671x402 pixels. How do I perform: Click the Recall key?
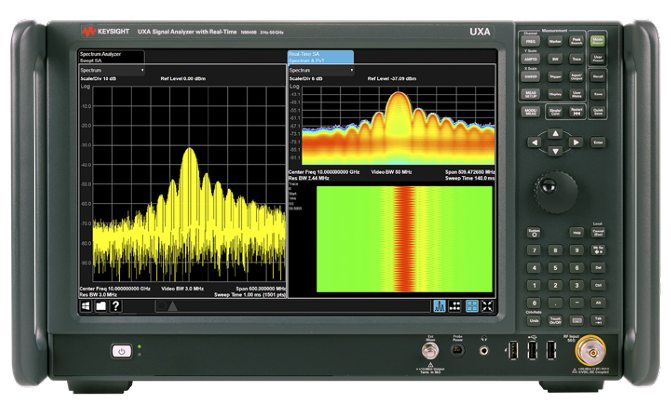[x=597, y=77]
